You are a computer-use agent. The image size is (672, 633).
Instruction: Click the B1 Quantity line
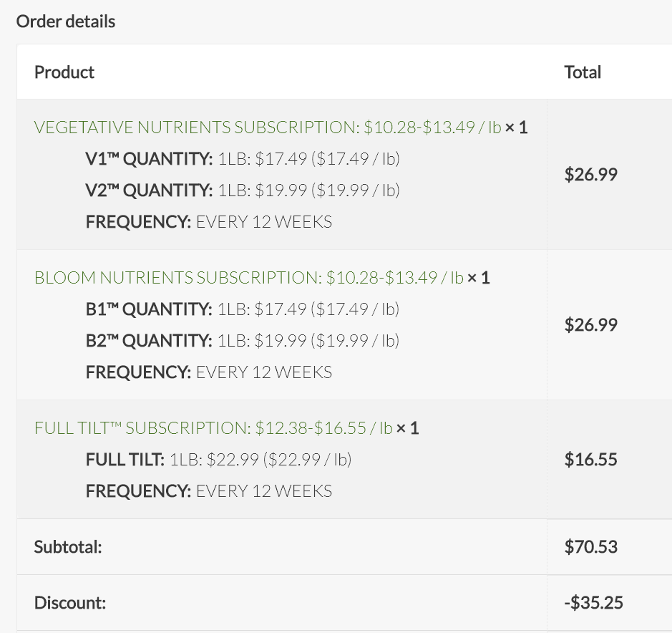242,309
